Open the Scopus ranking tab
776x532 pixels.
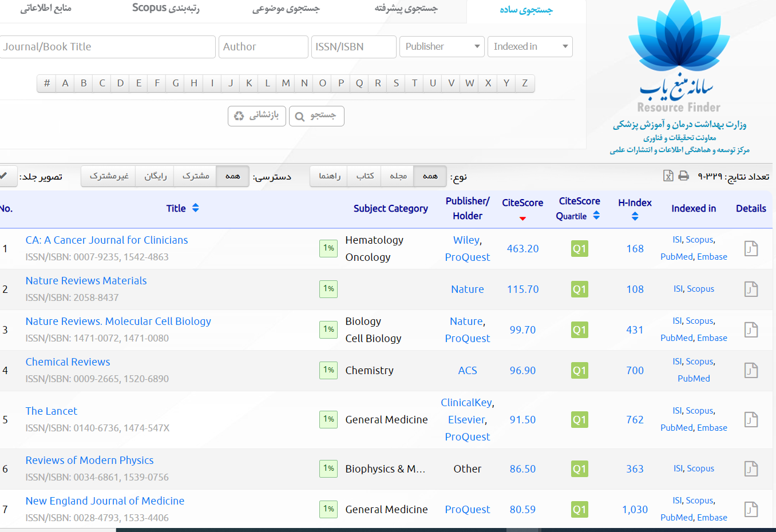(x=165, y=9)
